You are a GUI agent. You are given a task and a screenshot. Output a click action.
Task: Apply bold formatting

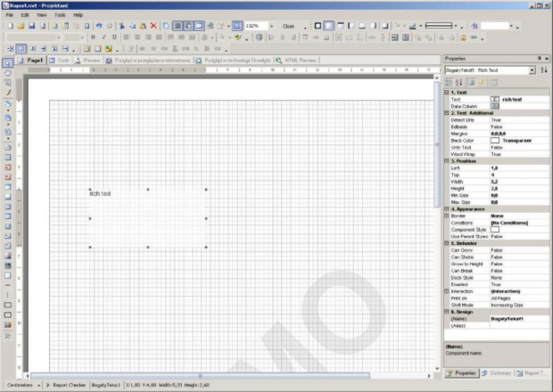point(93,37)
